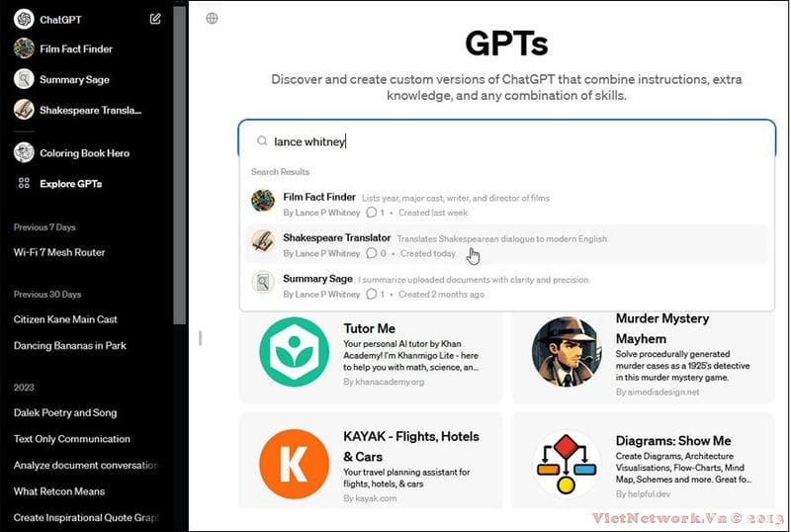Image resolution: width=791 pixels, height=532 pixels.
Task: Select Shakespeare Translator sidebar avatar
Action: click(24, 110)
